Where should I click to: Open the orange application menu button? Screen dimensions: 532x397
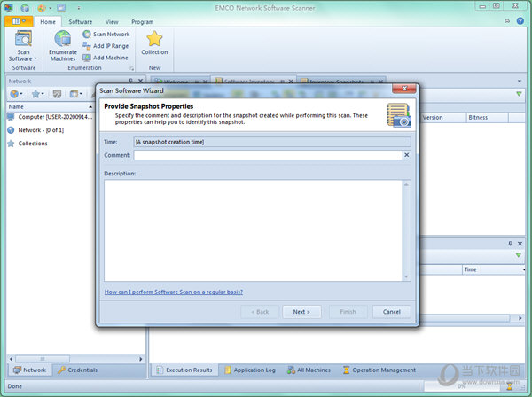coord(19,21)
